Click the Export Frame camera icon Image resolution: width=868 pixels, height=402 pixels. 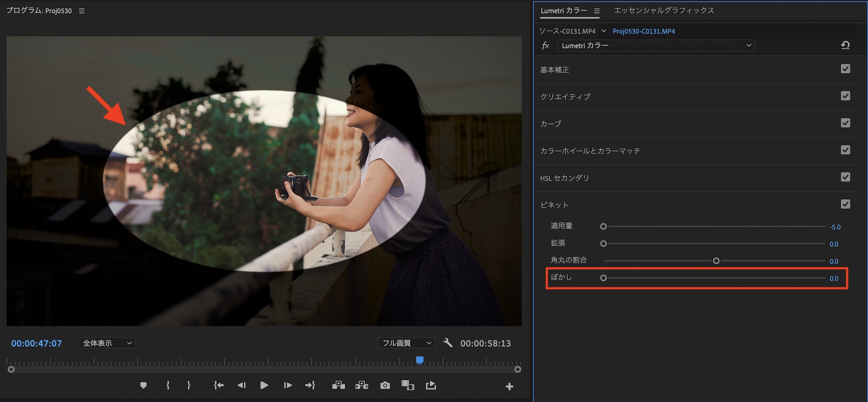tap(385, 385)
